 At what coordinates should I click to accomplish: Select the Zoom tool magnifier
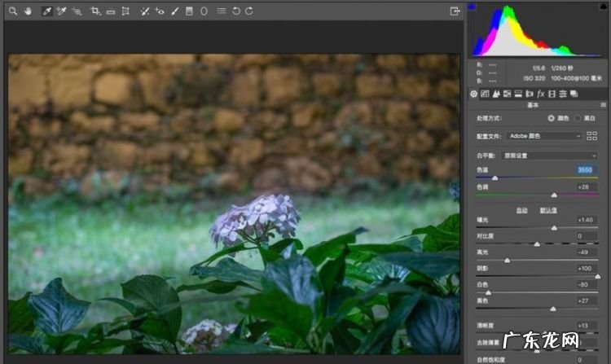pos(13,11)
